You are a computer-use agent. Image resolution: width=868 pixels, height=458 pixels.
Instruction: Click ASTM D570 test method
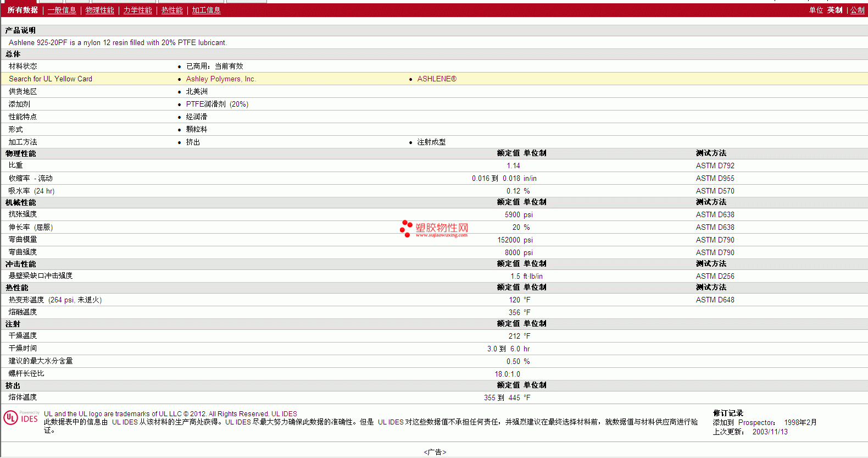[x=715, y=191]
